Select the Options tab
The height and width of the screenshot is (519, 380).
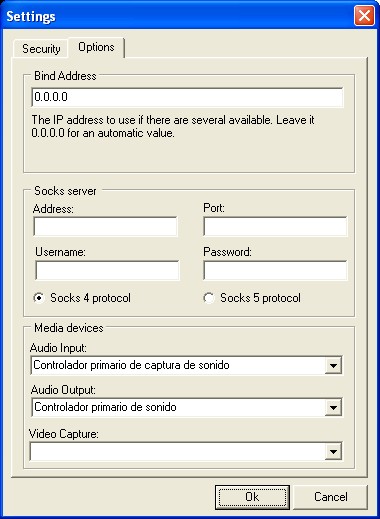pos(96,47)
